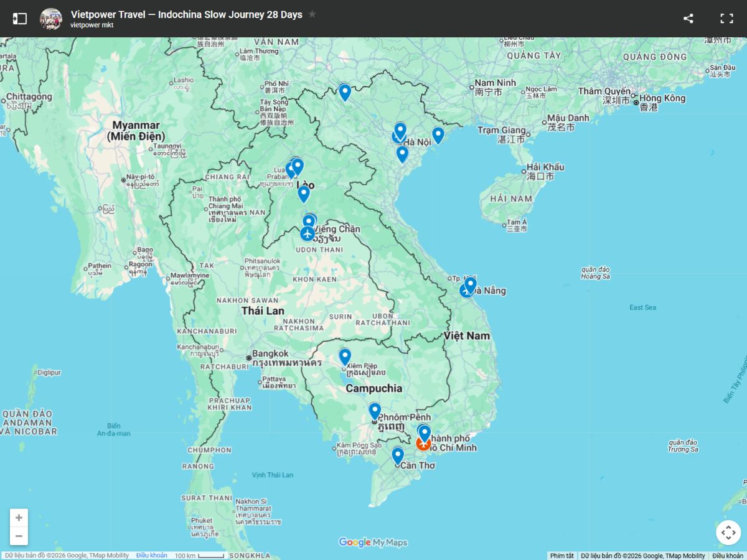
Task: Click the vietpower mkt profile avatar
Action: tap(51, 19)
